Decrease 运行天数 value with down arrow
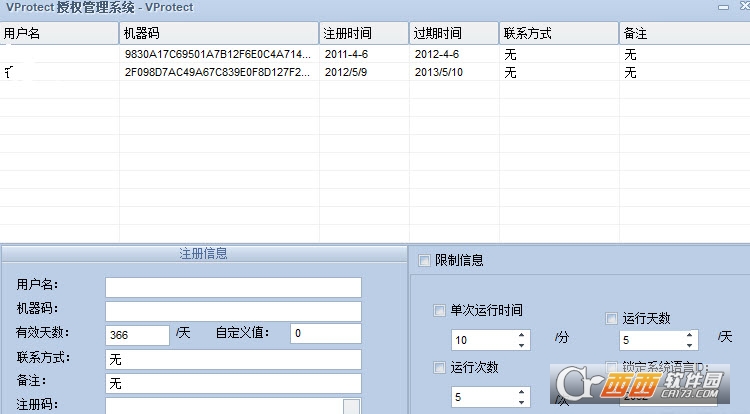Viewport: 750px width, 414px height. tap(689, 345)
